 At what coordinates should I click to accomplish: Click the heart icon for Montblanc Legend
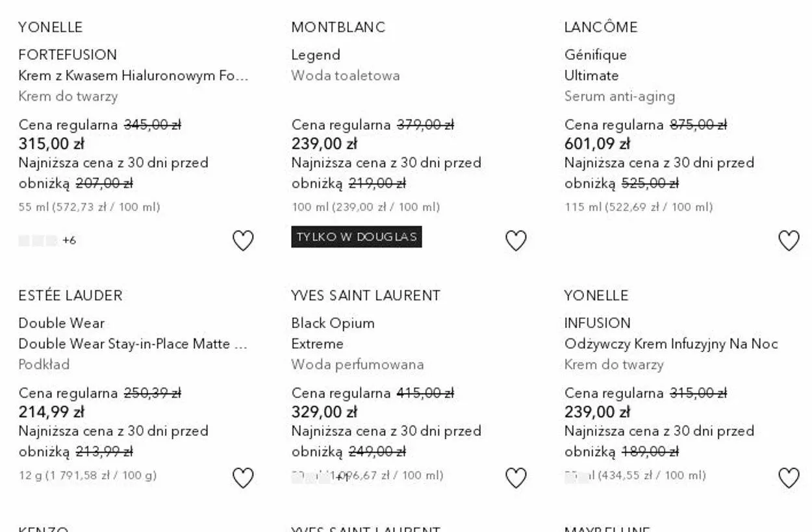point(516,241)
